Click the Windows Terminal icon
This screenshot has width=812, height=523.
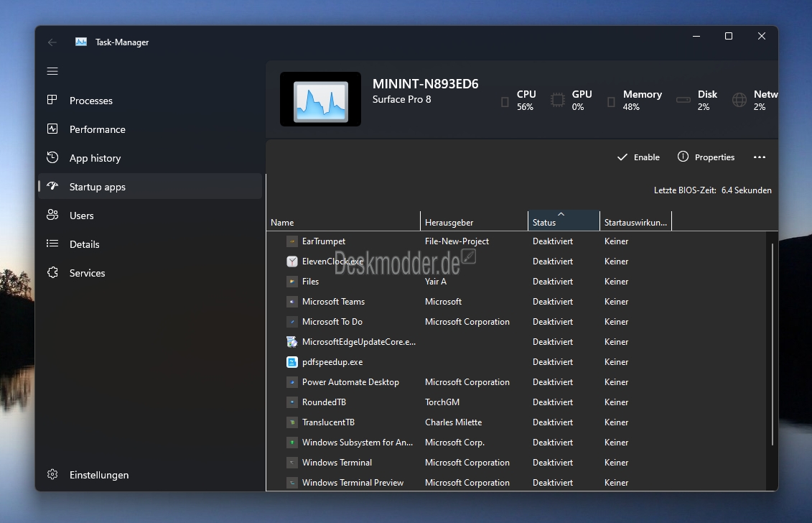[292, 463]
